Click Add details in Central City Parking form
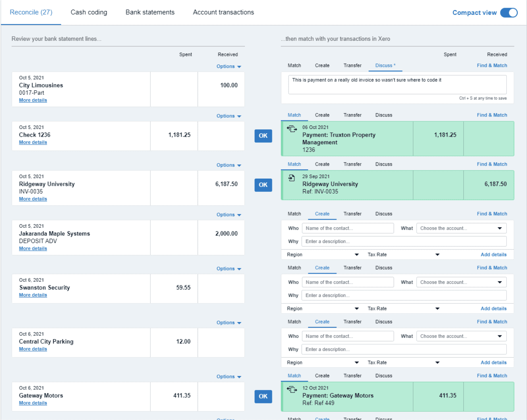 494,362
